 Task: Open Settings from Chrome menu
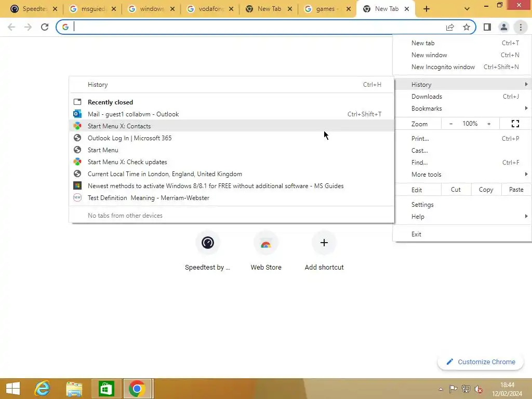(x=462, y=205)
